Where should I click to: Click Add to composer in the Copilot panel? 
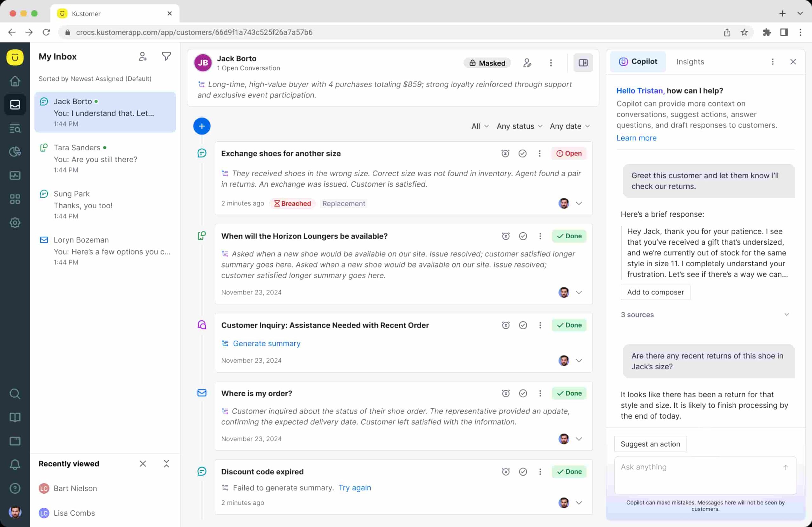[x=655, y=292]
